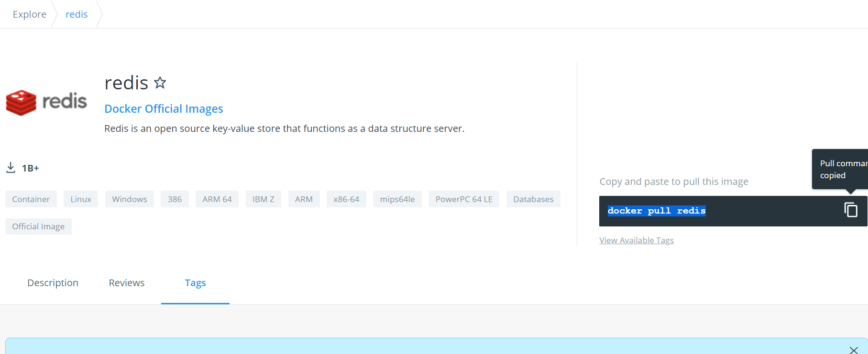Copy the docker pull command icon
This screenshot has width=868, height=354.
click(851, 210)
